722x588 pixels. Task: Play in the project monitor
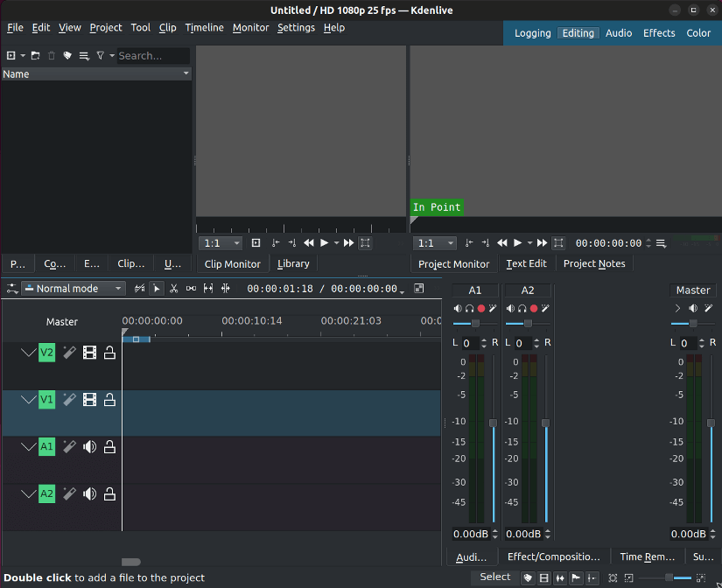[517, 243]
